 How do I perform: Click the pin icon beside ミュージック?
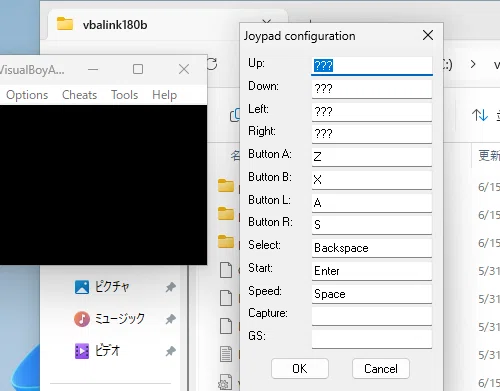coord(171,319)
